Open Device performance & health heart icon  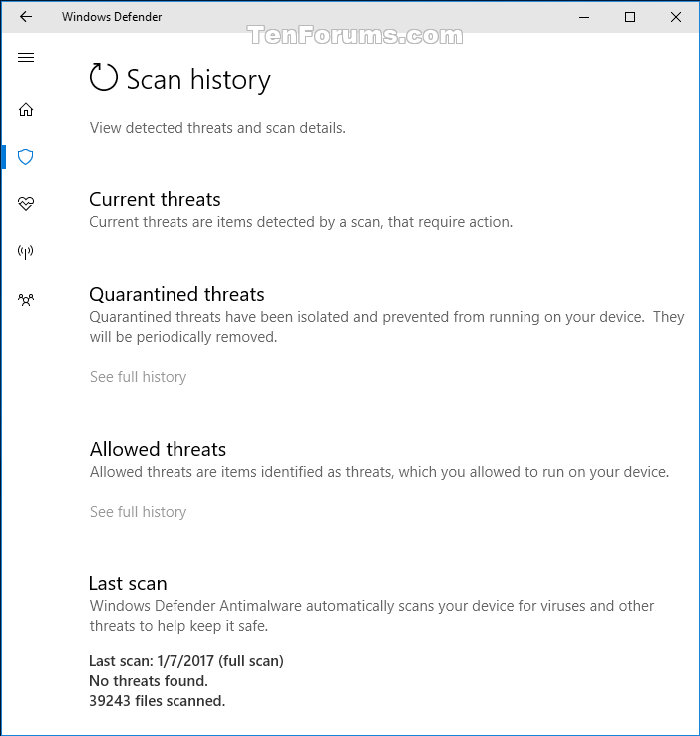pos(26,203)
